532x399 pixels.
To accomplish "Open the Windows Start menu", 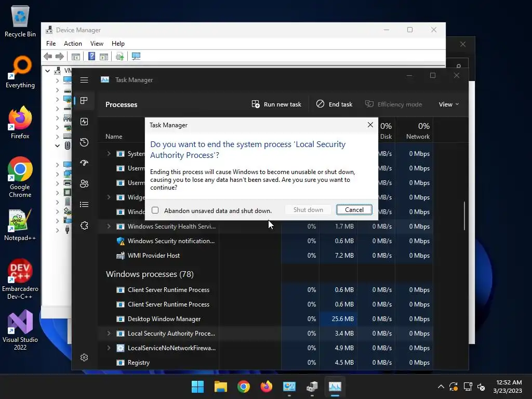I will pos(197,387).
